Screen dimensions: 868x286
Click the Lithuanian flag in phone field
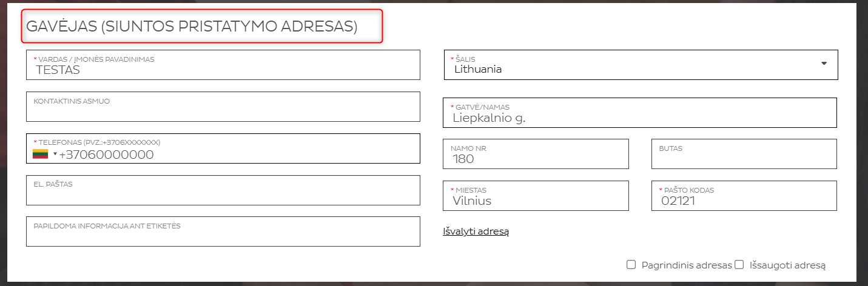coord(40,154)
